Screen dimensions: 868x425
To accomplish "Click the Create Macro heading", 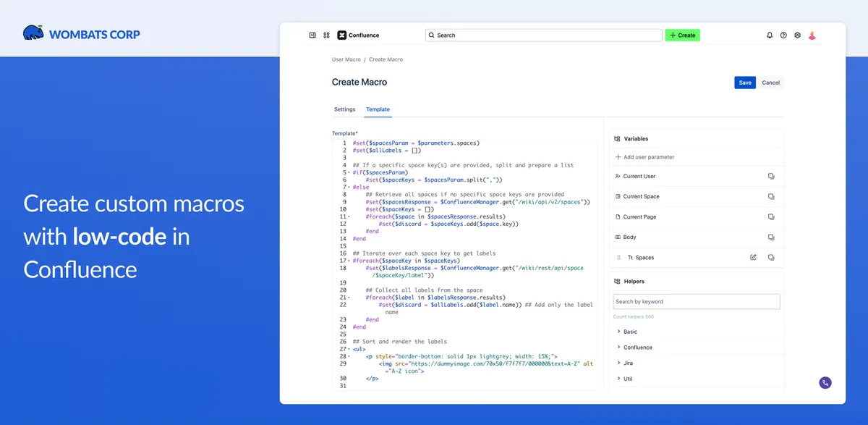I will 360,82.
